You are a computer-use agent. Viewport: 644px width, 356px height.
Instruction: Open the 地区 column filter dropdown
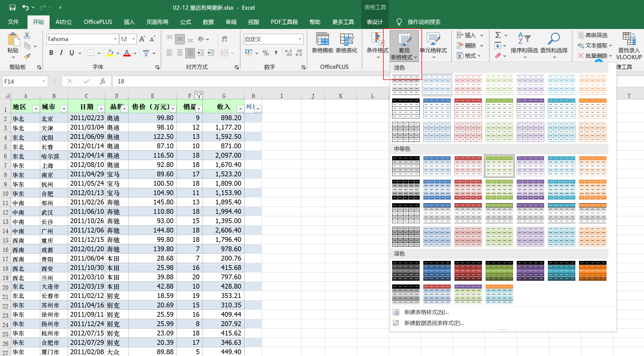(36, 109)
